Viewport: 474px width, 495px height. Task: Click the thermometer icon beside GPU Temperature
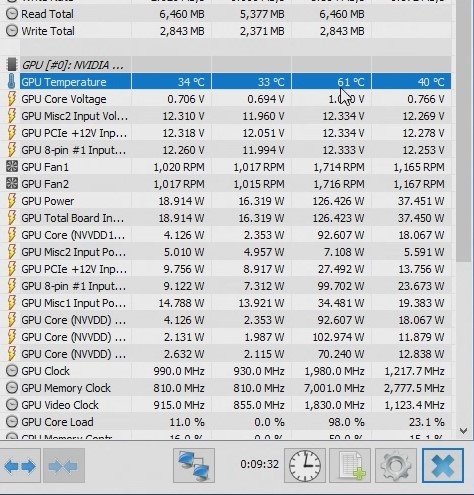click(12, 82)
